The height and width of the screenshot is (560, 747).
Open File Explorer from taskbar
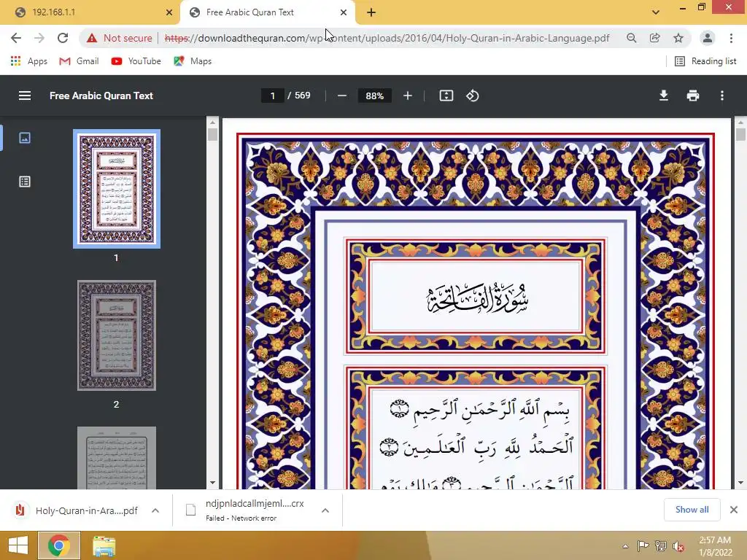click(104, 546)
